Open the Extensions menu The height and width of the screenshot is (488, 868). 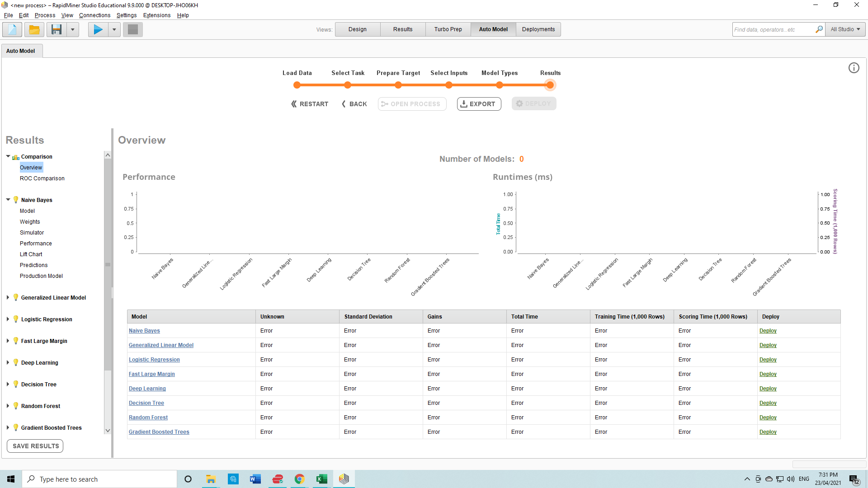coord(157,15)
